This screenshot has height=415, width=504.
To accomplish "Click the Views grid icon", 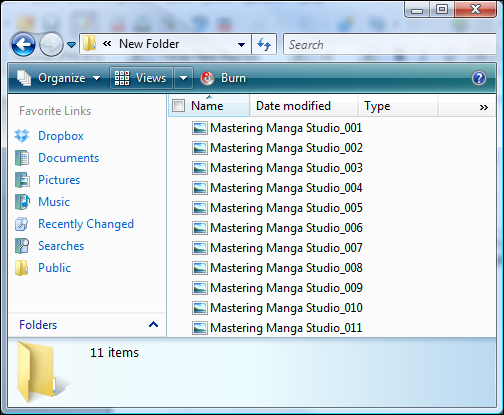I will tap(122, 78).
